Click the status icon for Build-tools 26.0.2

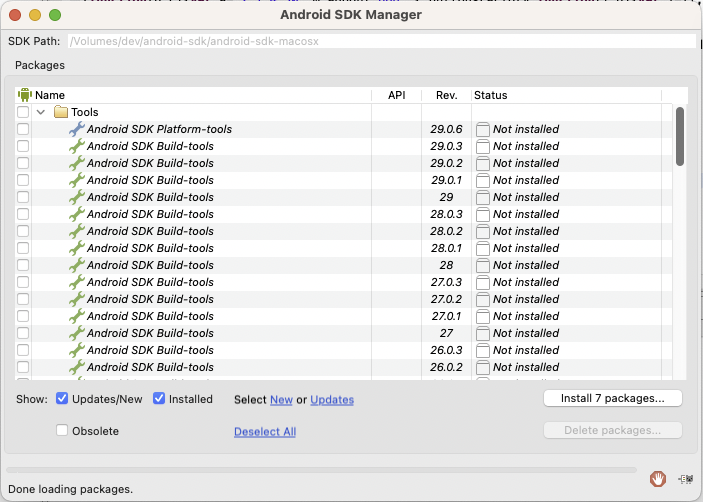(482, 368)
